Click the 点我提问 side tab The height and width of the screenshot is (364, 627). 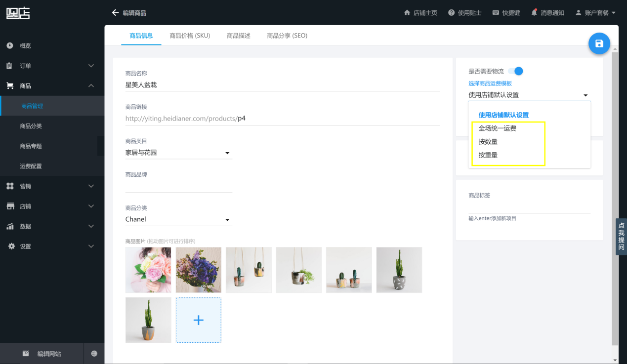[621, 237]
